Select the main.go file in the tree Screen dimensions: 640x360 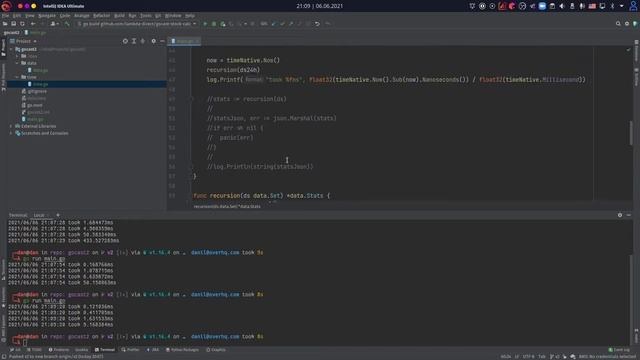click(35, 119)
